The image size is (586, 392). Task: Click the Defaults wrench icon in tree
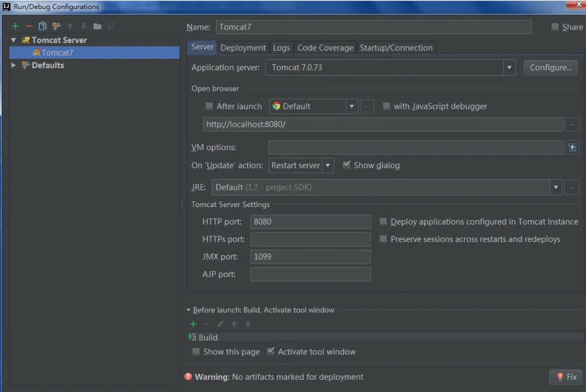click(x=25, y=65)
